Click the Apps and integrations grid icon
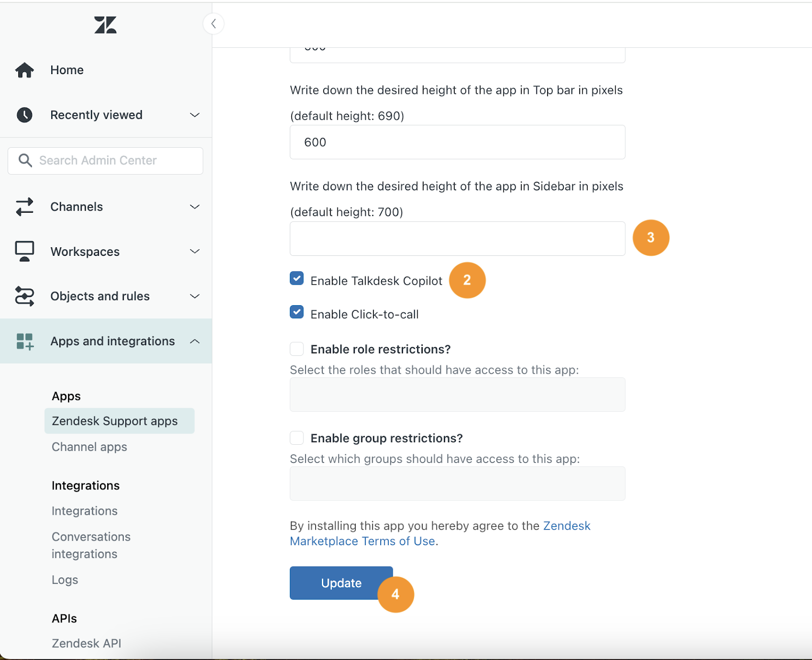This screenshot has width=812, height=660. pyautogui.click(x=24, y=341)
